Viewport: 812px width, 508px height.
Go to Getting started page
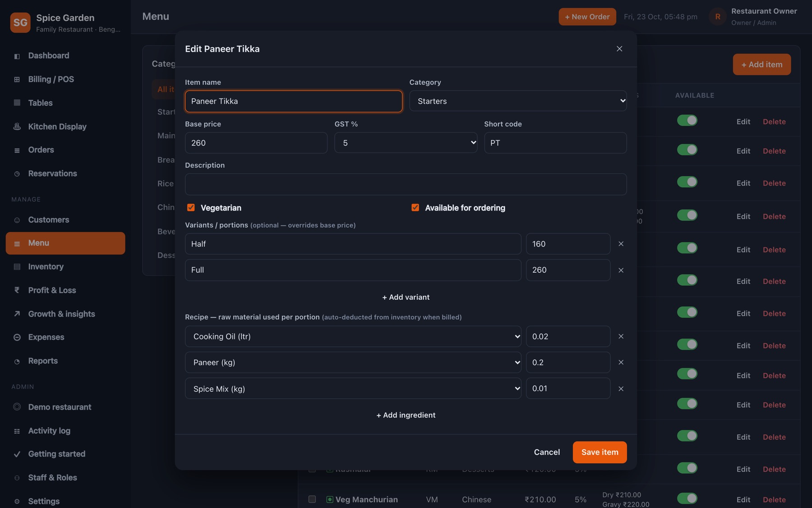[x=65, y=454]
